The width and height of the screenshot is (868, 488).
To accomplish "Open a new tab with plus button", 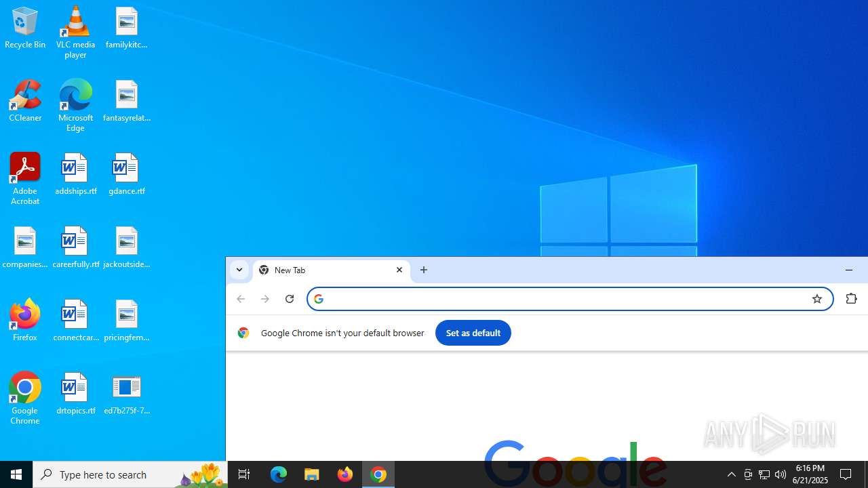I will pos(424,270).
